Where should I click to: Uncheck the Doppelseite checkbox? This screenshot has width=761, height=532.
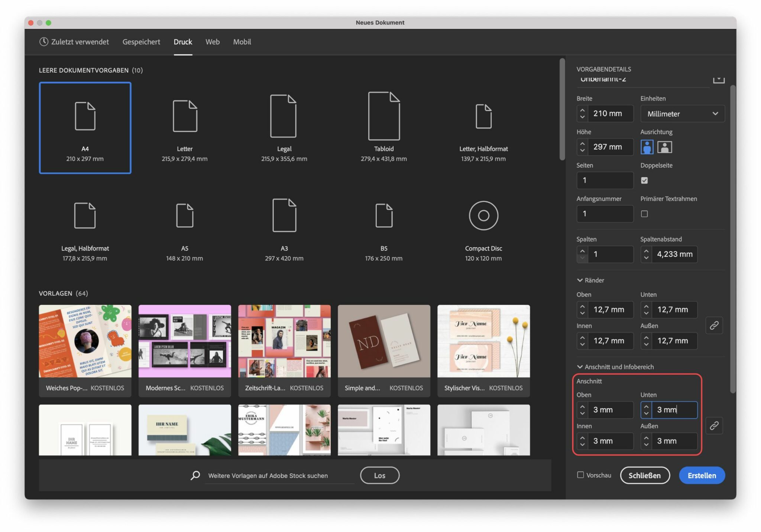point(644,180)
